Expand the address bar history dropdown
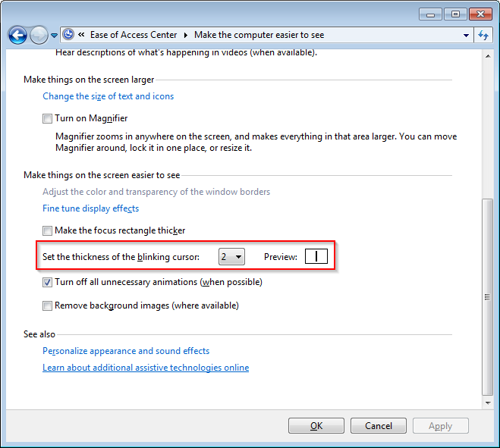This screenshot has width=500, height=448. click(x=466, y=35)
